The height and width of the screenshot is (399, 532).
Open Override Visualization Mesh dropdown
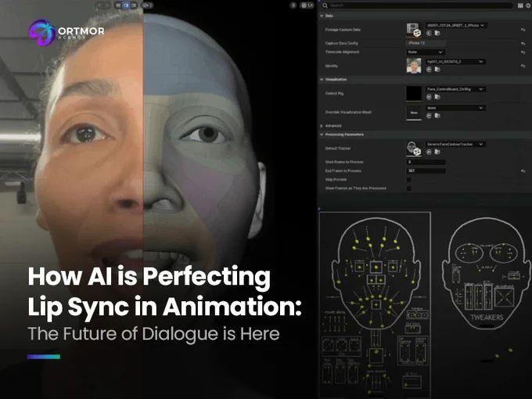[x=455, y=108]
